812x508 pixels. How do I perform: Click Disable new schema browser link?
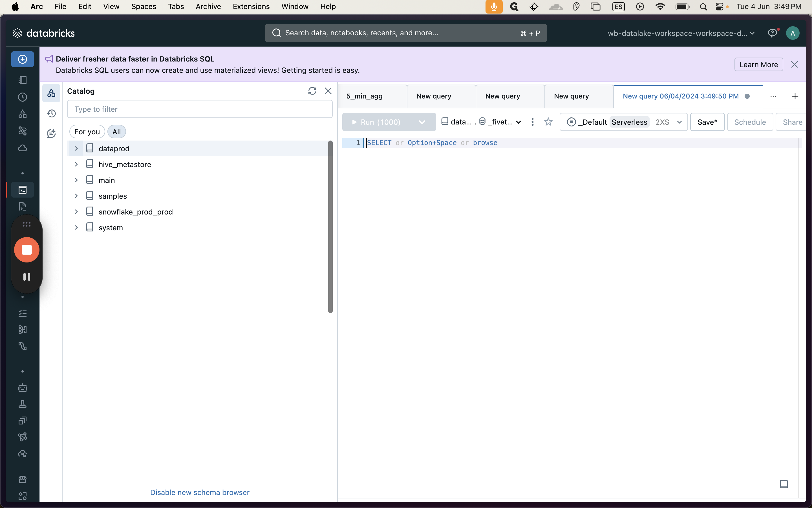200,492
